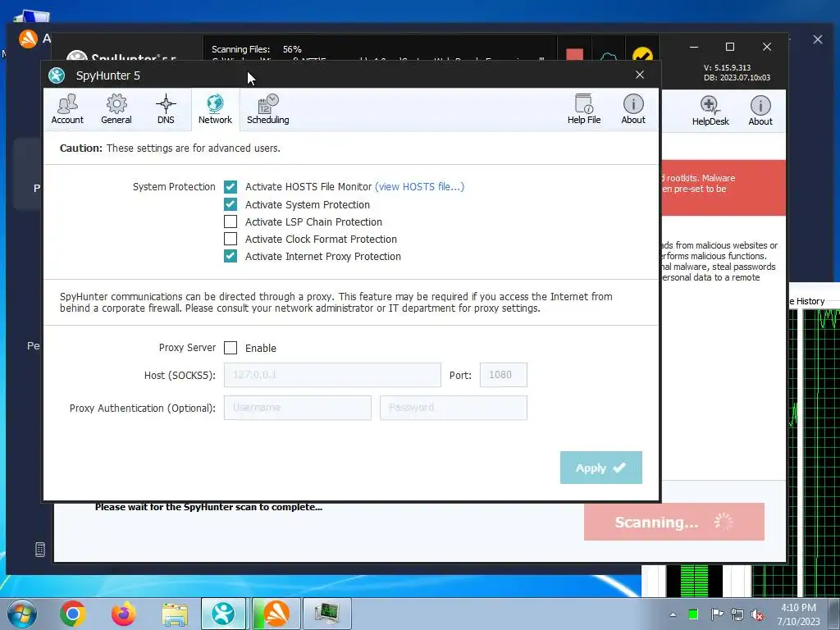Open the General settings gear icon
Screen dimensions: 840x630
coord(116,109)
